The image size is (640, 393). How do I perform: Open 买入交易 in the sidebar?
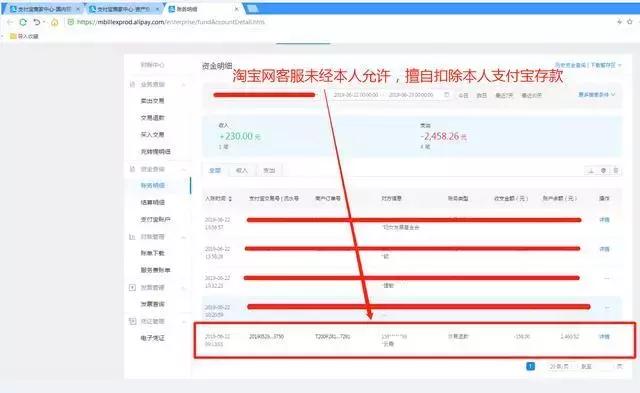(152, 135)
